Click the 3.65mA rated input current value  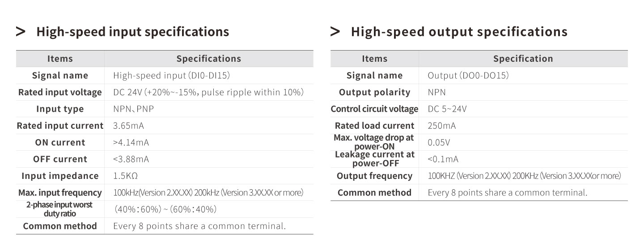(x=129, y=126)
